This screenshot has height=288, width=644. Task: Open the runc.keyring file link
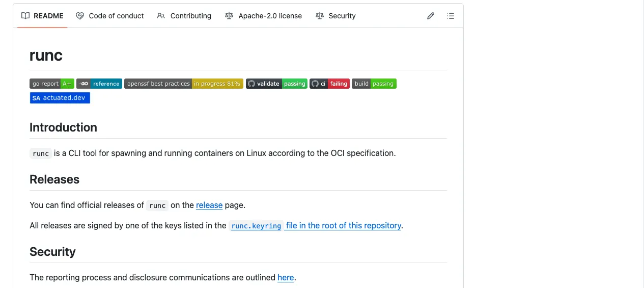tap(256, 226)
